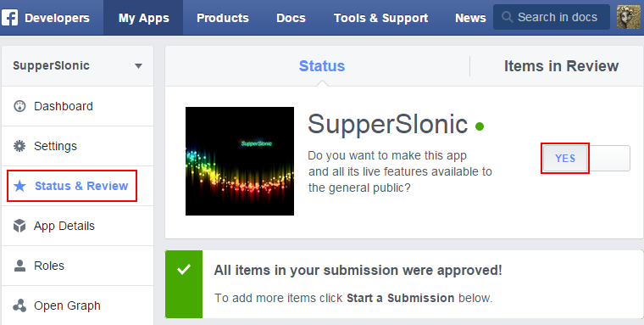
Task: Open the user profile avatar
Action: click(x=629, y=17)
